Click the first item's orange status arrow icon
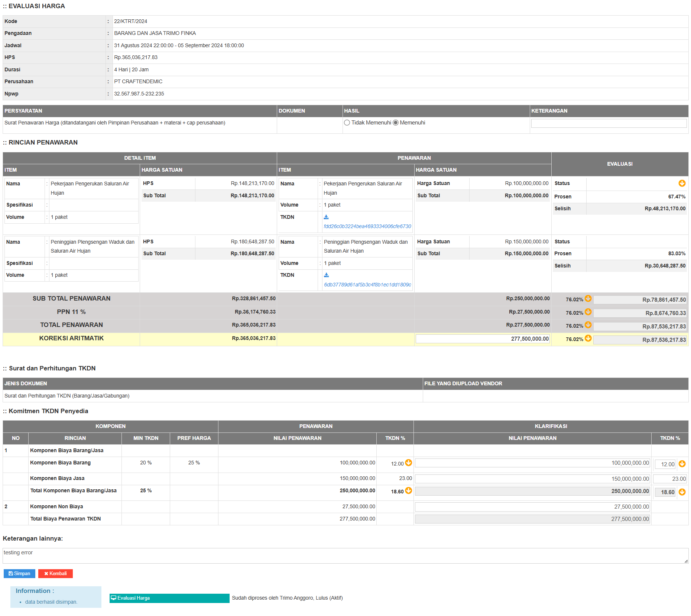Screen dimensions: 691x616 tap(682, 183)
